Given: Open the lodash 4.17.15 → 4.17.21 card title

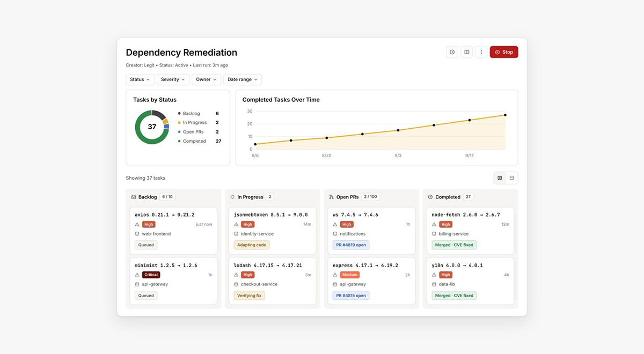Looking at the screenshot, I should (x=268, y=265).
